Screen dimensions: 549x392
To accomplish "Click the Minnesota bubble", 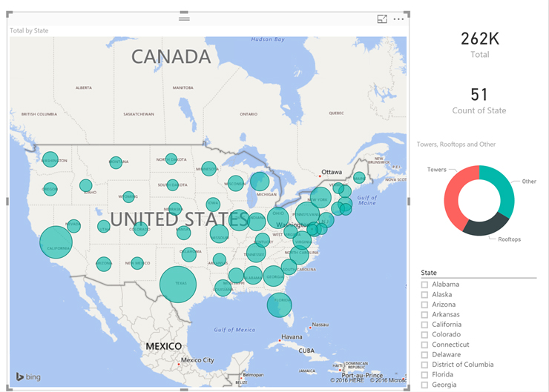I will [208, 168].
